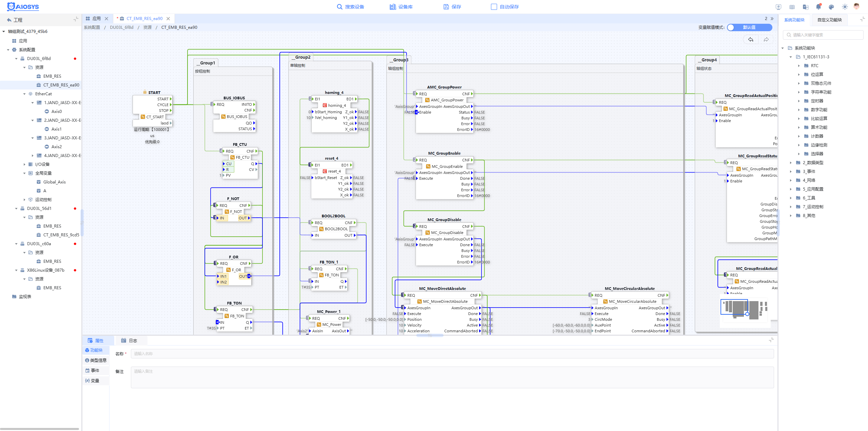Expand the 2_数据类型 folder
The width and height of the screenshot is (868, 431).
(x=790, y=163)
